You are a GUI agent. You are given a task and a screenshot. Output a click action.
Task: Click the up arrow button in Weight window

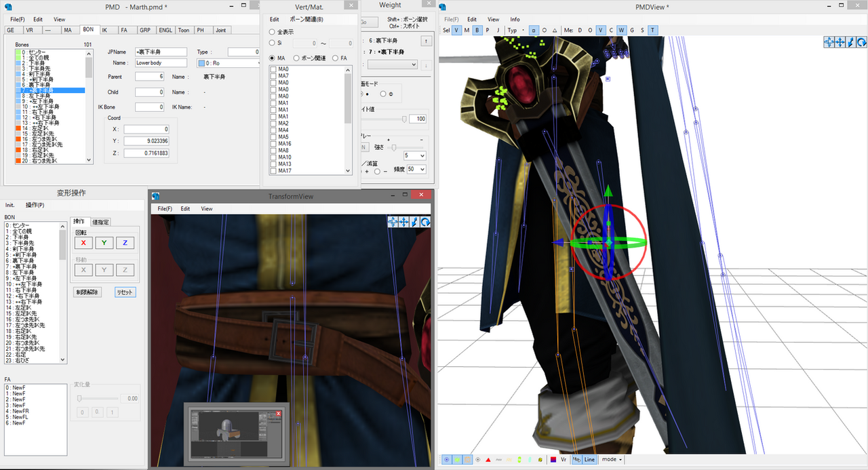pyautogui.click(x=426, y=41)
